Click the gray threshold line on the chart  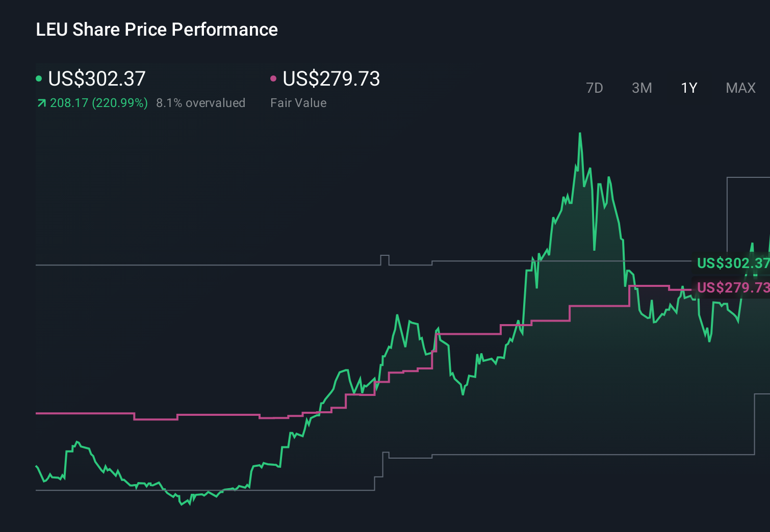coord(204,264)
